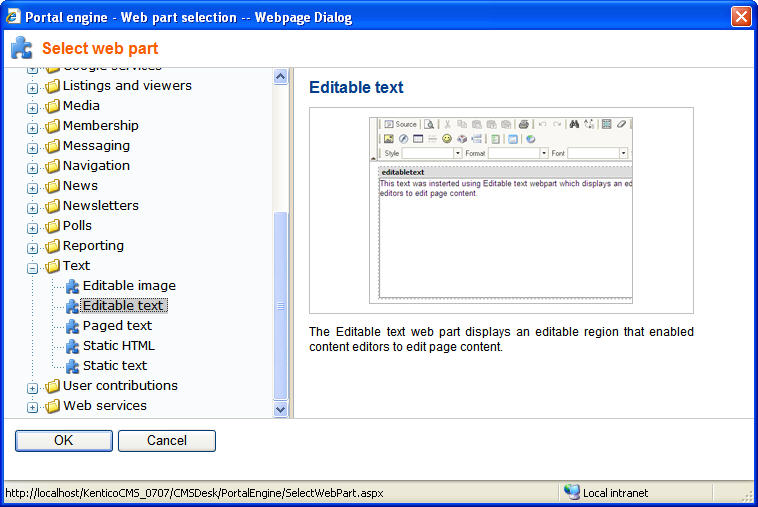Screen dimensions: 758x507
Task: Click the Editable text preview thumbnail
Action: 501,210
